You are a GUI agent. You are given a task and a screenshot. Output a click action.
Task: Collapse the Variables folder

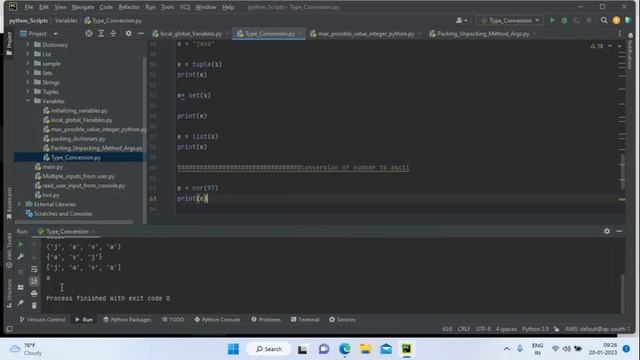[x=28, y=101]
